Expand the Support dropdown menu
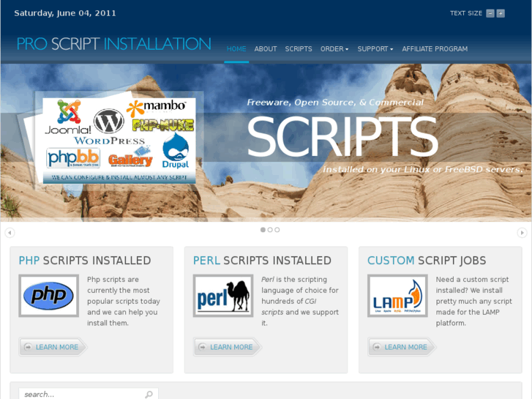Image resolution: width=532 pixels, height=399 pixels. [375, 49]
